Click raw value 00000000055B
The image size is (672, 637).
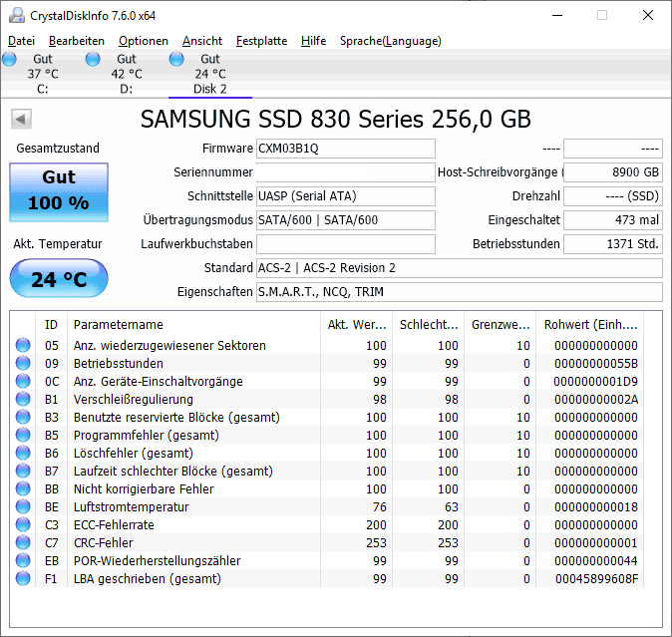[596, 363]
